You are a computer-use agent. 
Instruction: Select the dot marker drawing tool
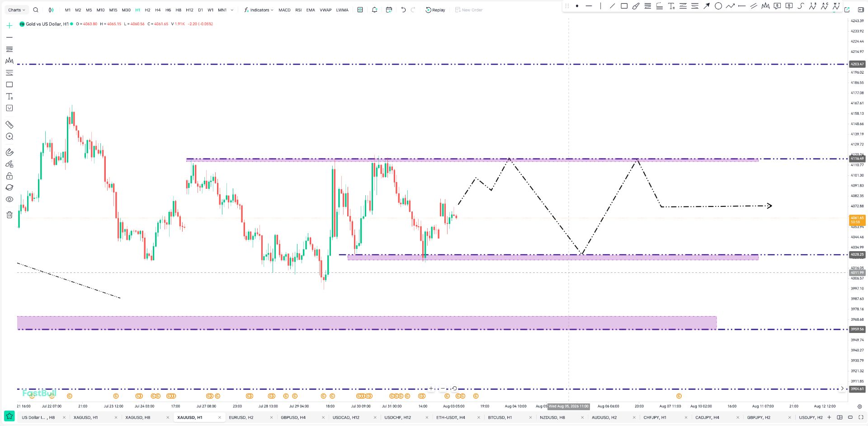point(577,6)
